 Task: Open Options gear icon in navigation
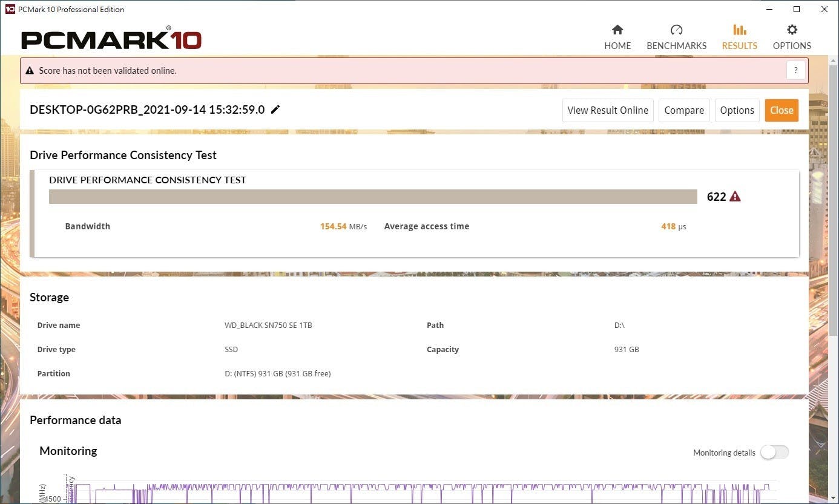[792, 30]
